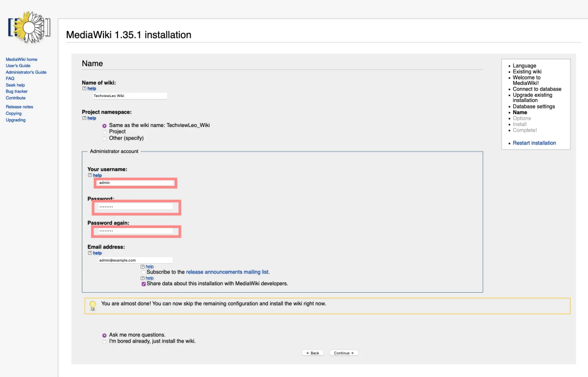
Task: Click the 'help' link under Email address
Action: [x=98, y=253]
